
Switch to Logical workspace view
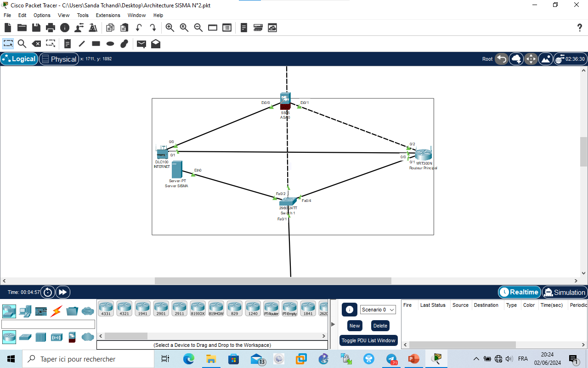19,59
